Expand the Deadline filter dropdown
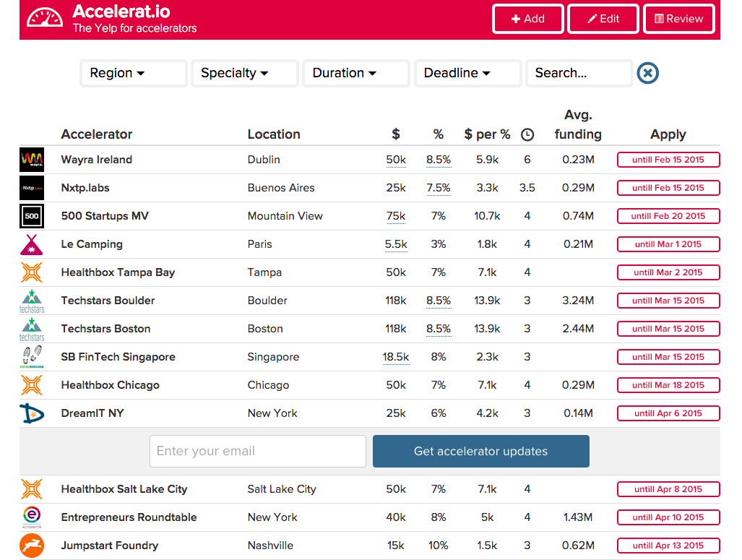Screen dimensions: 742x560 [x=467, y=73]
